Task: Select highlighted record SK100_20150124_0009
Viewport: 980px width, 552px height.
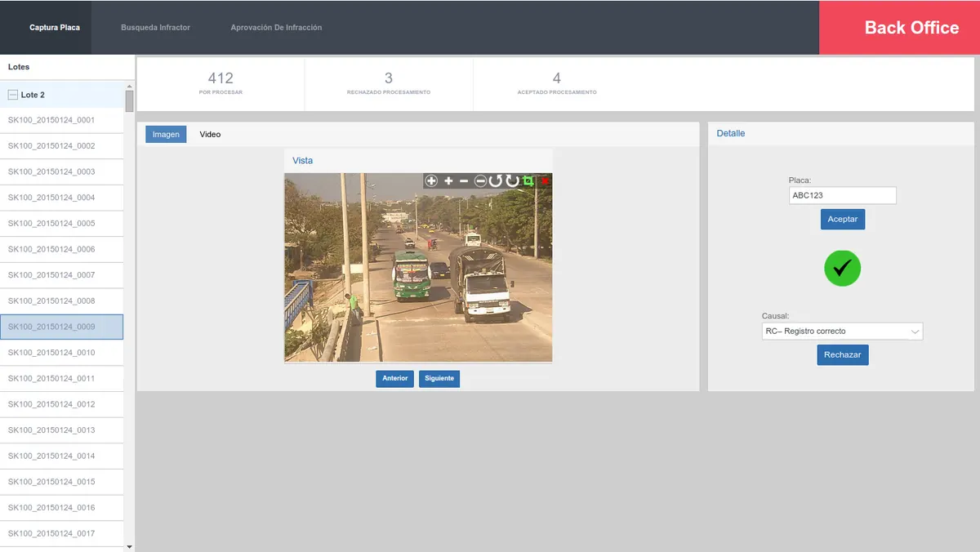Action: 61,327
